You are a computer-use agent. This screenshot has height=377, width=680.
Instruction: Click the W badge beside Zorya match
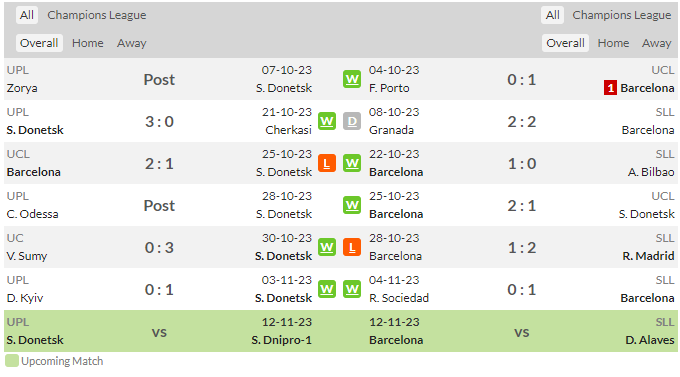(352, 79)
